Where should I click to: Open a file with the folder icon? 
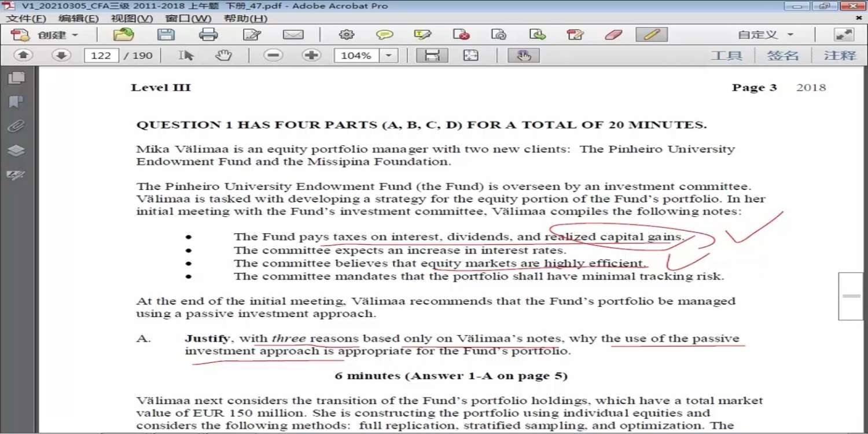click(x=123, y=35)
